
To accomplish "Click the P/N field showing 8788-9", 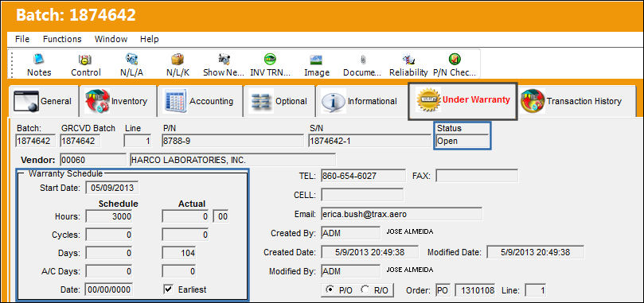I will (232, 141).
